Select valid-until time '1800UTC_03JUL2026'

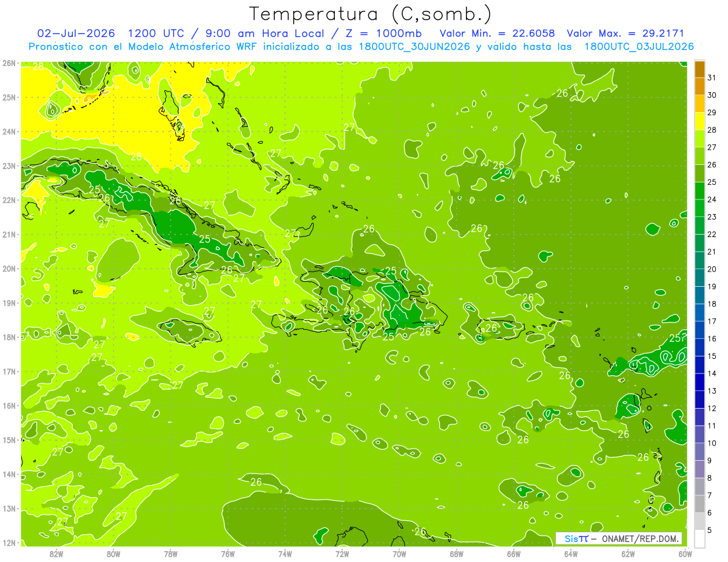(x=639, y=47)
